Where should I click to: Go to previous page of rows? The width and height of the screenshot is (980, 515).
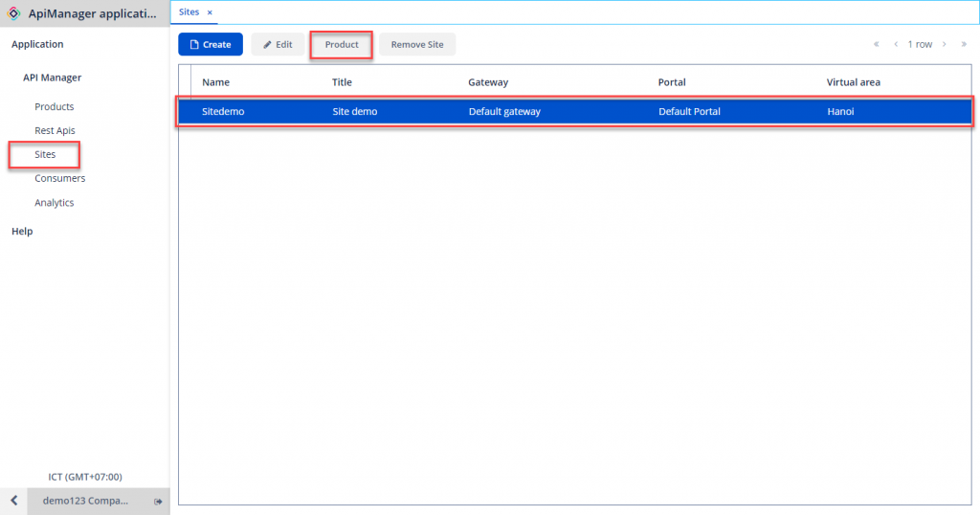[896, 44]
